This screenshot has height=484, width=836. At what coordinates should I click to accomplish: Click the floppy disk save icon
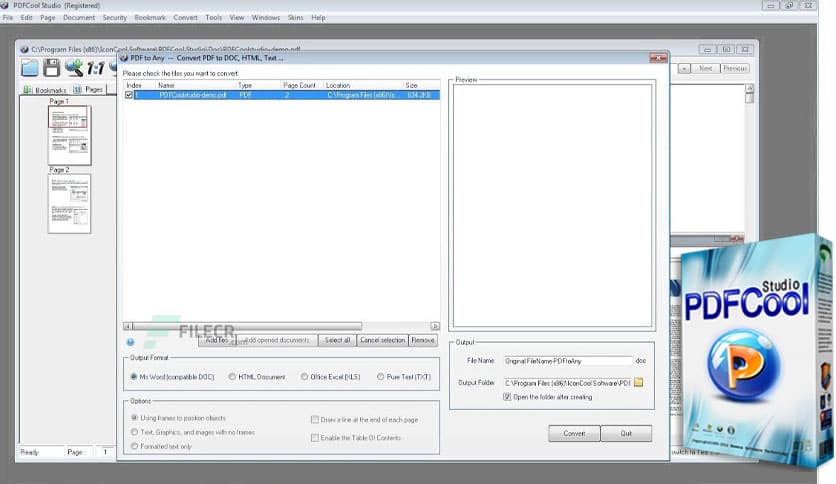click(51, 68)
